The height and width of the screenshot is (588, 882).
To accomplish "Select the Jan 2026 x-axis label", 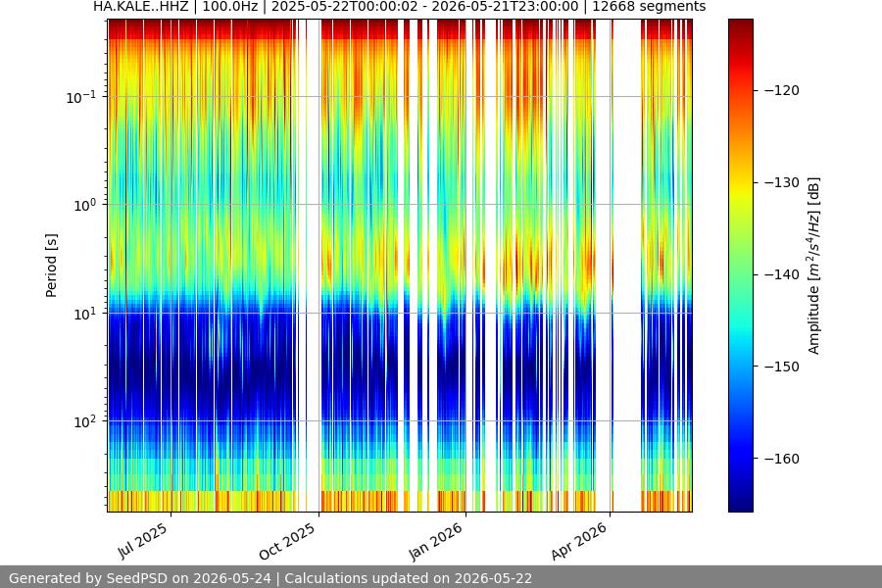I will (435, 541).
